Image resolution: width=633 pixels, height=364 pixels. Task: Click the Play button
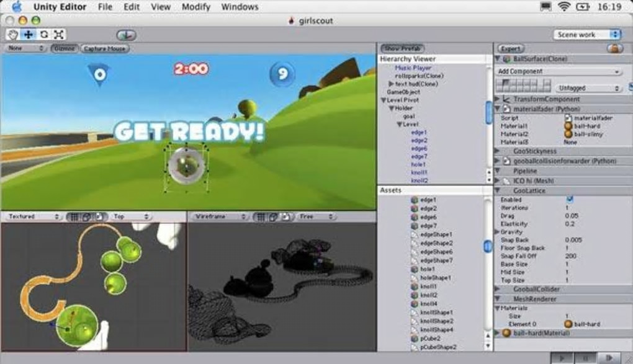pyautogui.click(x=562, y=358)
